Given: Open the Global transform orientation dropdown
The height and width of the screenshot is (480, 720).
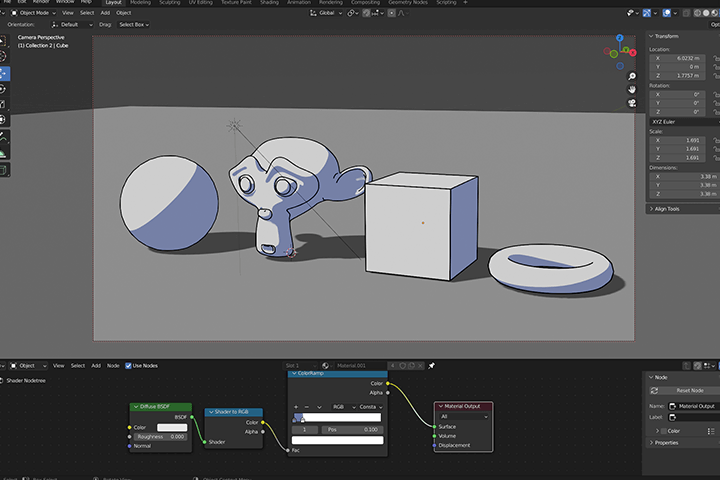Looking at the screenshot, I should (326, 13).
